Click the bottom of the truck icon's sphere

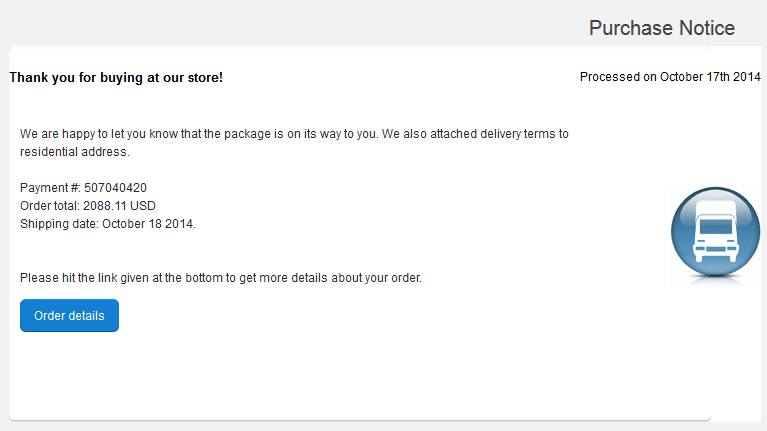pos(715,270)
